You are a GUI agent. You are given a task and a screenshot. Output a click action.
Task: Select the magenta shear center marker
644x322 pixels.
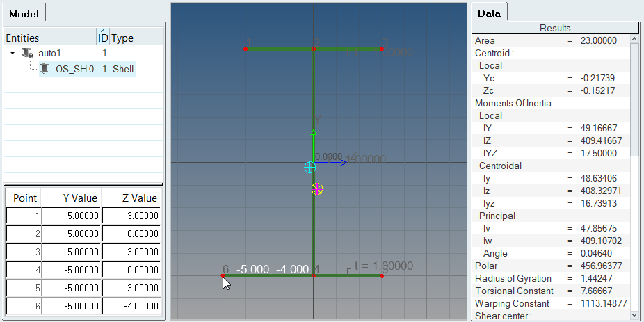pos(317,188)
